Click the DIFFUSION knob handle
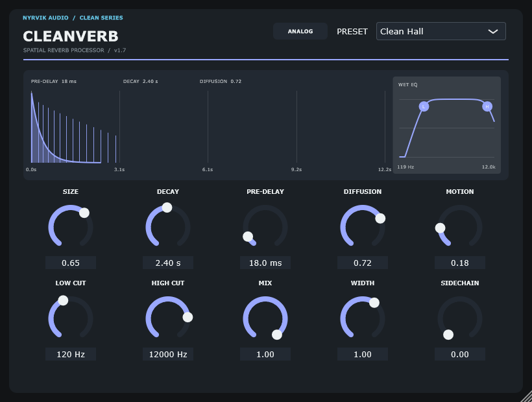532x402 pixels. pyautogui.click(x=380, y=219)
